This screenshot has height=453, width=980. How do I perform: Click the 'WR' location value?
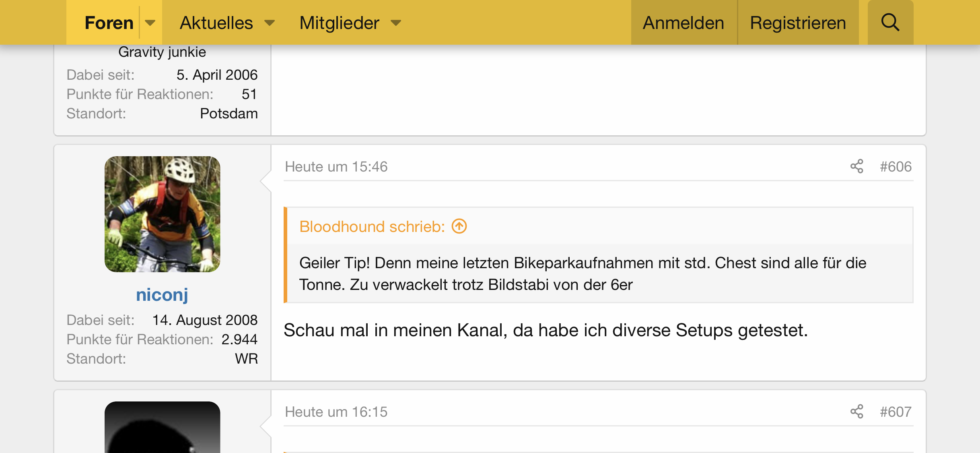[x=247, y=359]
